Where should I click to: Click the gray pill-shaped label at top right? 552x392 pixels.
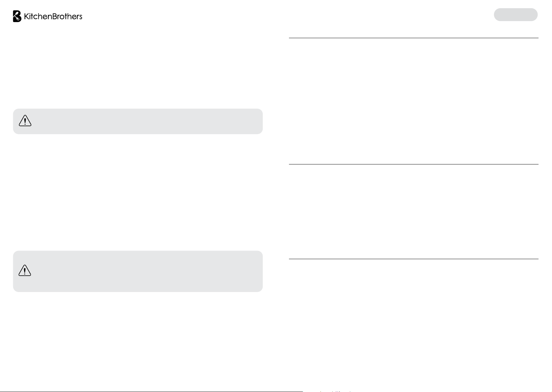[x=516, y=15]
